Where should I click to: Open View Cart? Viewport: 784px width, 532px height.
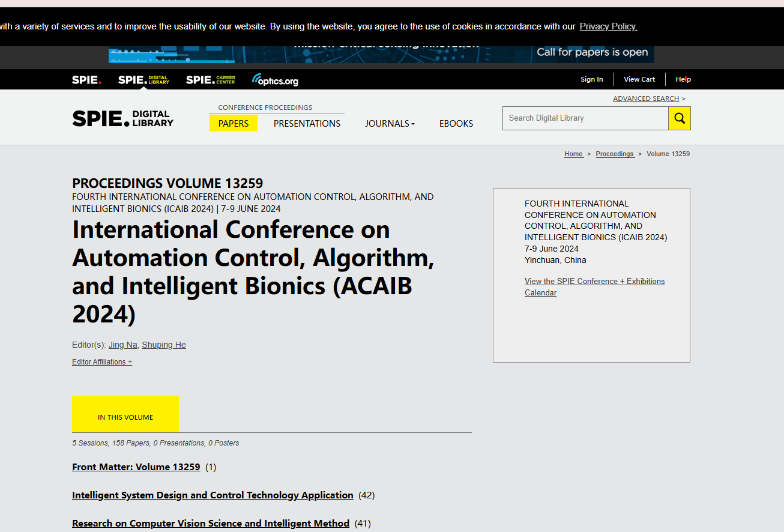coord(639,79)
